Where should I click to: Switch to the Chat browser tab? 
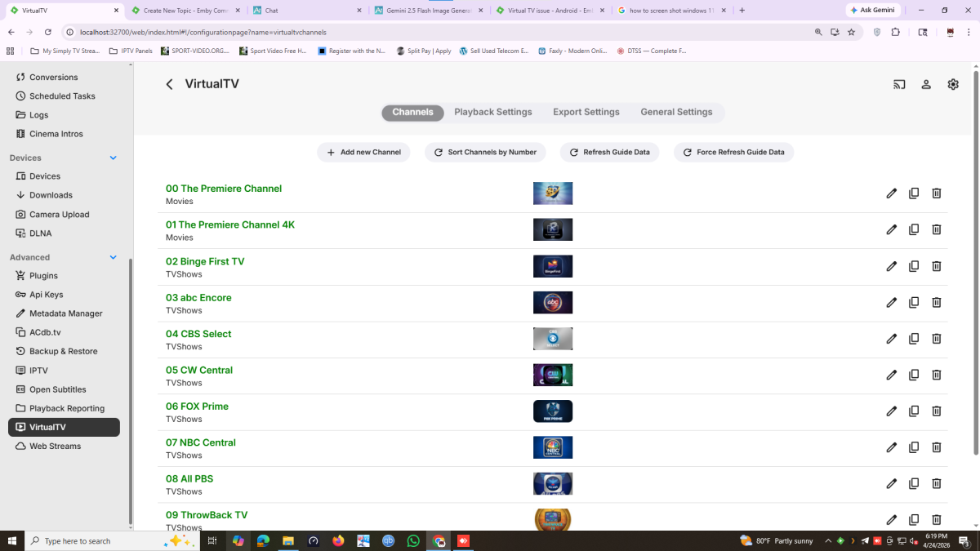[x=306, y=11]
